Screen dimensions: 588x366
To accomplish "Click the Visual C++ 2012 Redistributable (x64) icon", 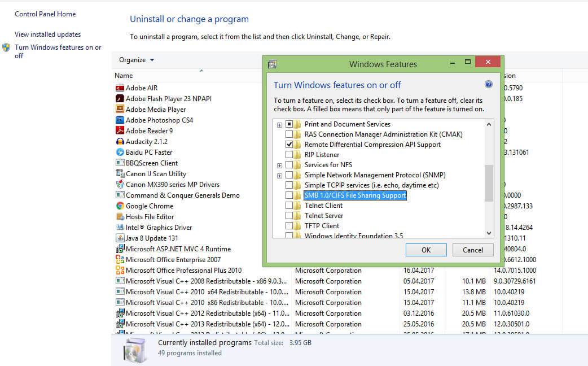I will (x=120, y=313).
